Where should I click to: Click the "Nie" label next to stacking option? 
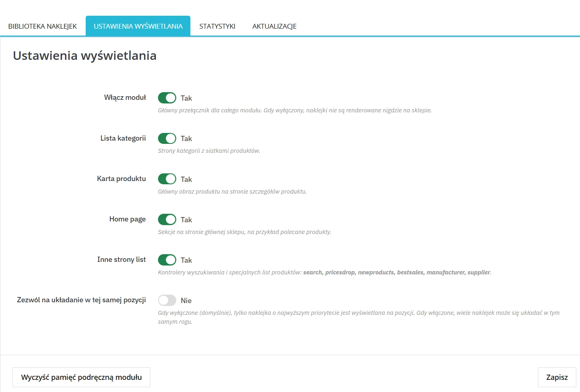point(186,300)
